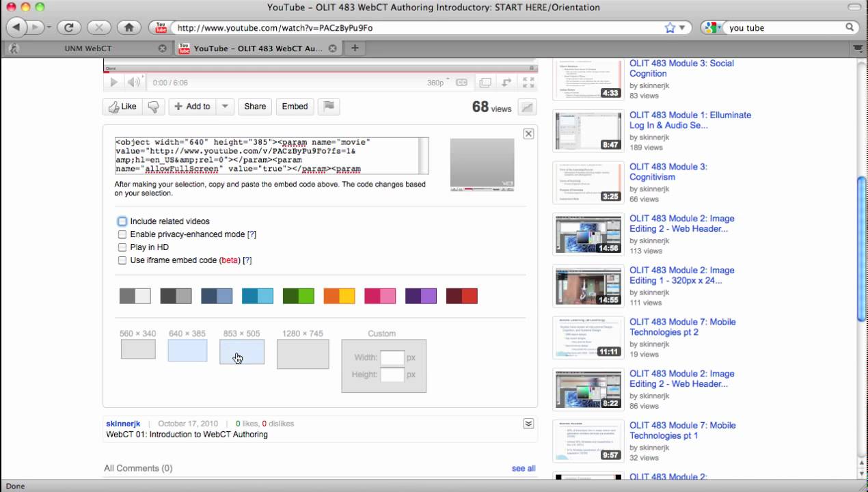This screenshot has width=868, height=492.
Task: Toggle closed captions CC icon
Action: pyautogui.click(x=462, y=83)
